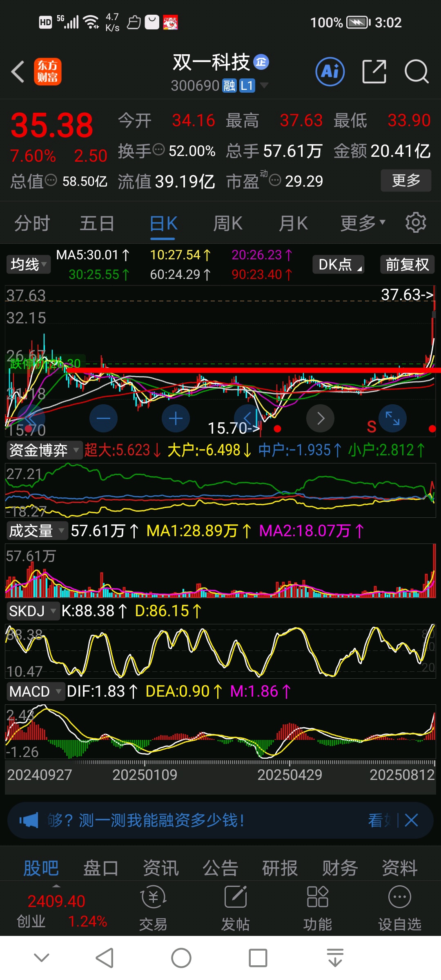The height and width of the screenshot is (980, 441).
Task: Select the 日K tab
Action: pyautogui.click(x=163, y=223)
